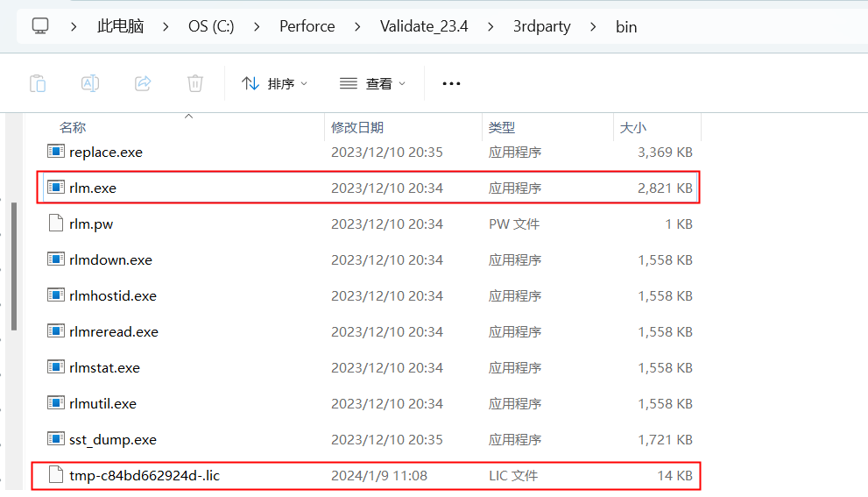Select the tmp-c84bd662924d-.lic file icon
The height and width of the screenshot is (497, 868).
pos(56,476)
